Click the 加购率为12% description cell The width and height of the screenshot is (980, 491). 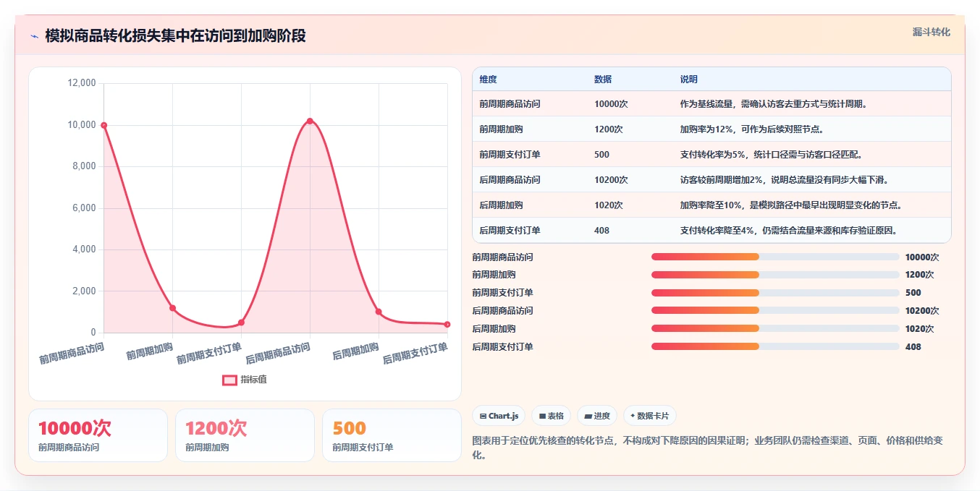751,129
